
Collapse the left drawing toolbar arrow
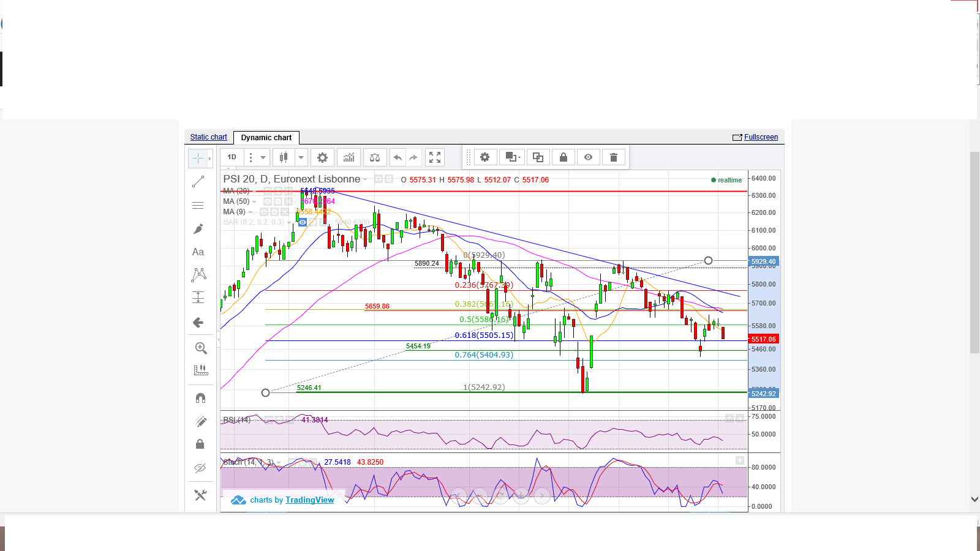219,339
